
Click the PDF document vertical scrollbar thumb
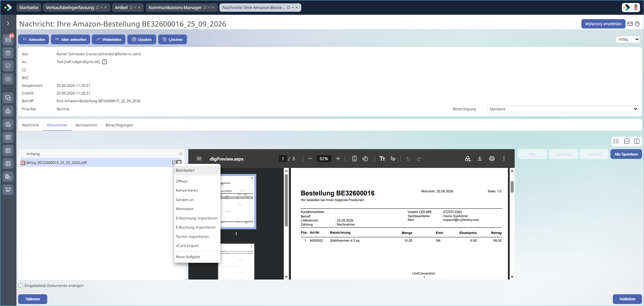click(512, 187)
